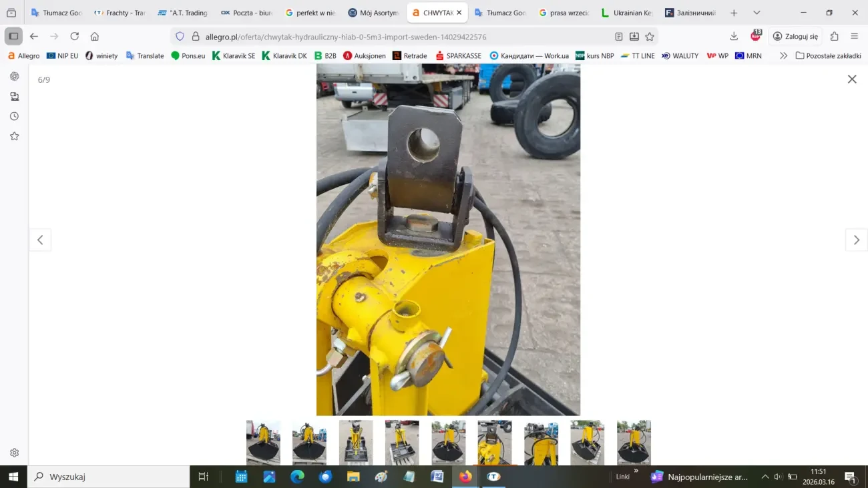868x488 pixels.
Task: Go to the previous gallery photo
Action: [40, 240]
